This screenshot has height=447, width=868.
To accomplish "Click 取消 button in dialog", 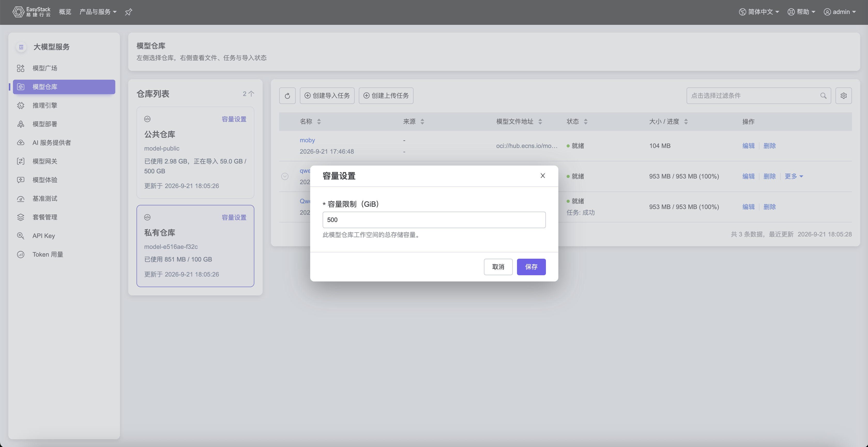I will click(x=498, y=267).
